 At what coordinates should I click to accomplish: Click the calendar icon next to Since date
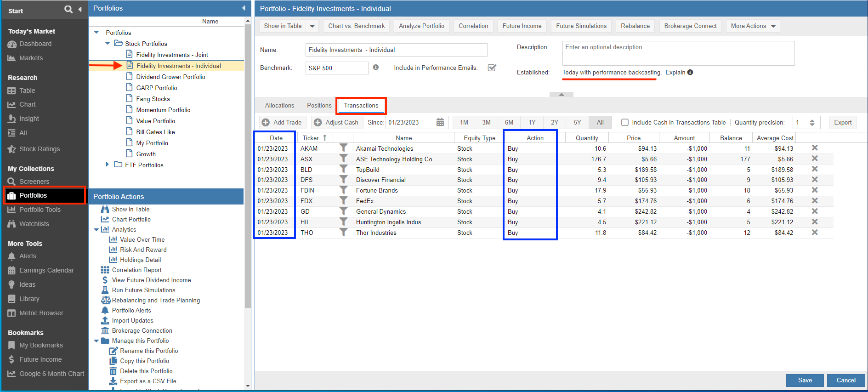pyautogui.click(x=440, y=122)
